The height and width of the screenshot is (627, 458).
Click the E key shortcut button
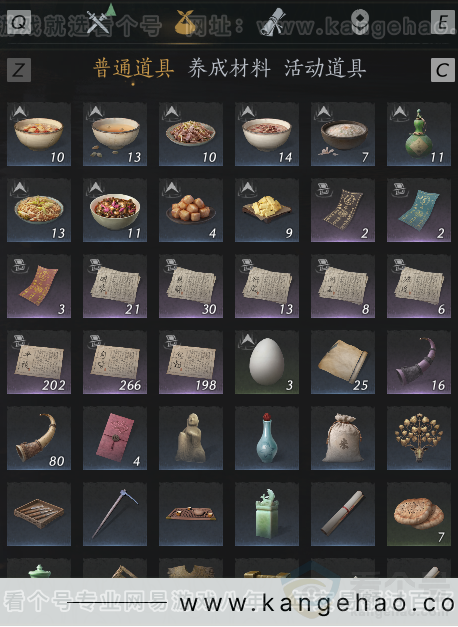click(442, 22)
